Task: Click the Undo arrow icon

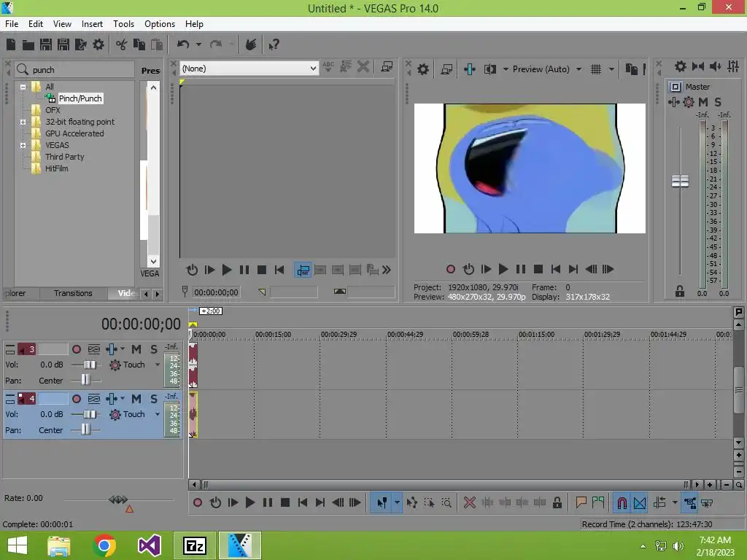Action: (x=183, y=44)
